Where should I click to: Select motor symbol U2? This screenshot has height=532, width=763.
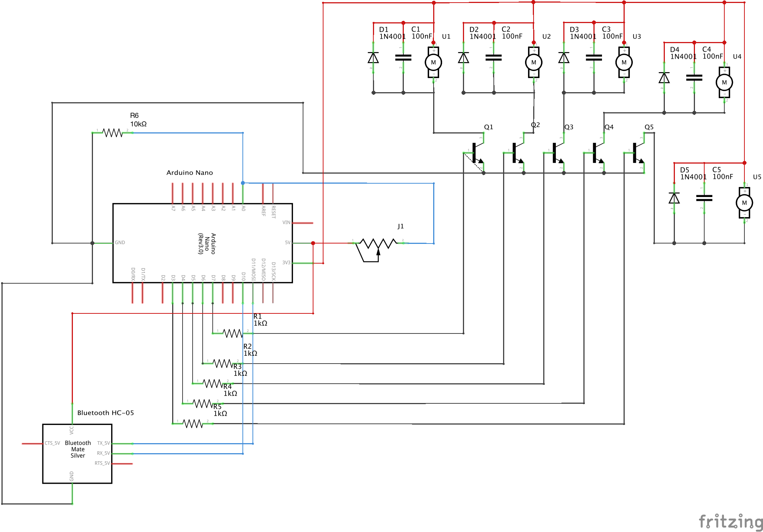pyautogui.click(x=534, y=62)
